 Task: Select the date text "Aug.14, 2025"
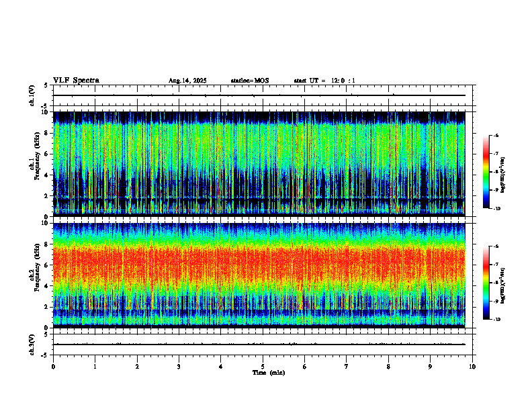(x=187, y=81)
